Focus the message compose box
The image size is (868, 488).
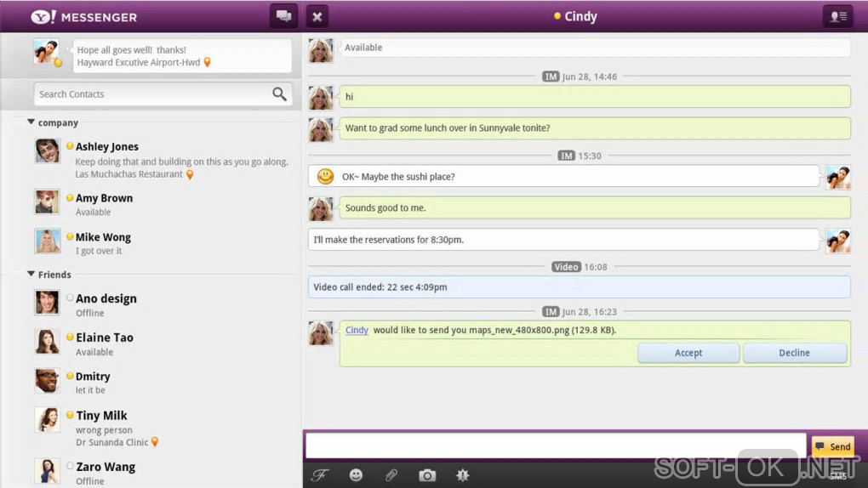coord(555,445)
